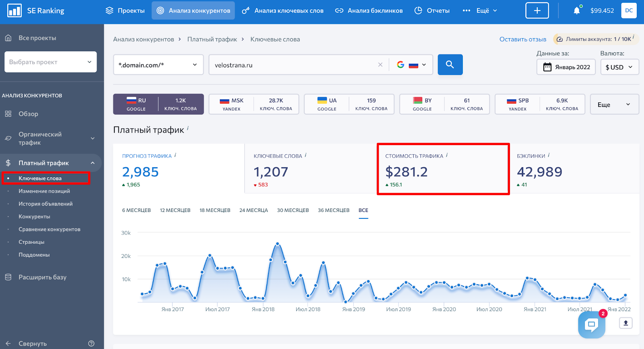Screen dimensions: 644x349
Task: Open the Еще regions dropdown
Action: click(614, 104)
